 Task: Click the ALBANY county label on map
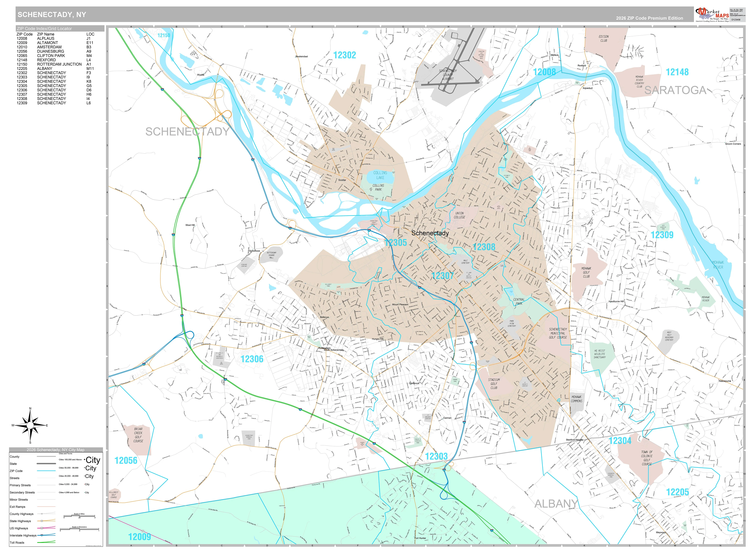556,504
